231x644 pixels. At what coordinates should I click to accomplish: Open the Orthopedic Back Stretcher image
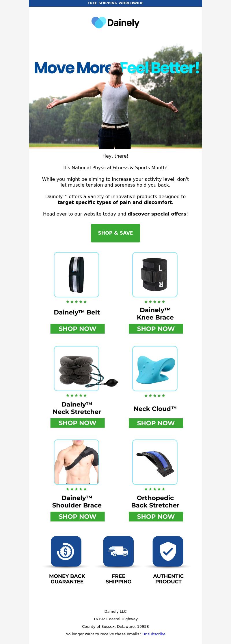click(x=155, y=462)
